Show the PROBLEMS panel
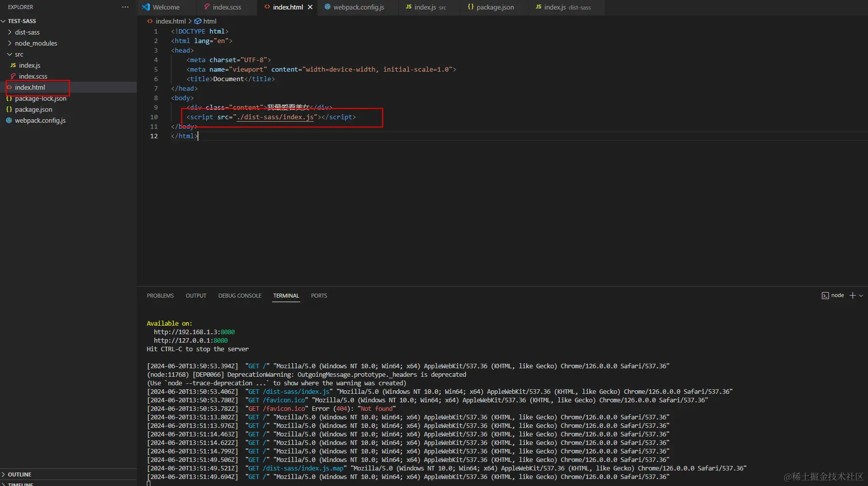Image resolution: width=868 pixels, height=486 pixels. coord(160,296)
